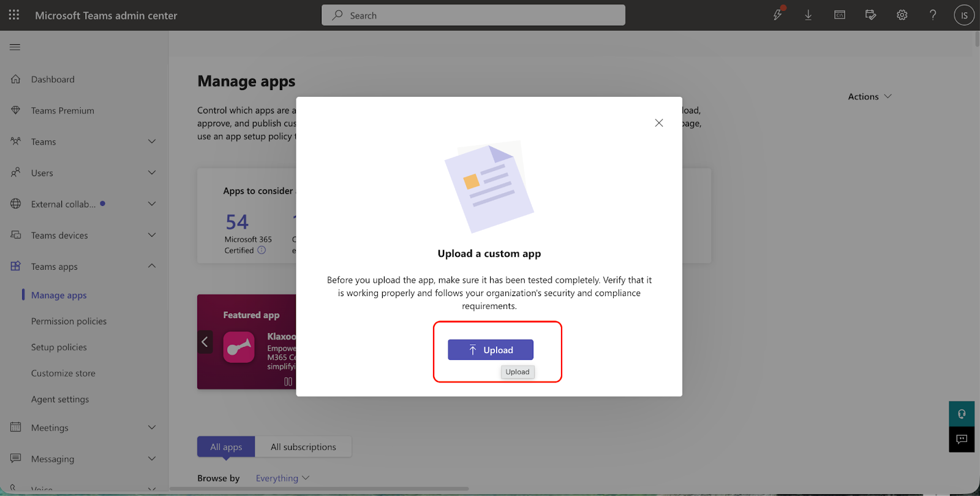Click the page vertical scrollbar
The image size is (980, 496).
tap(977, 39)
